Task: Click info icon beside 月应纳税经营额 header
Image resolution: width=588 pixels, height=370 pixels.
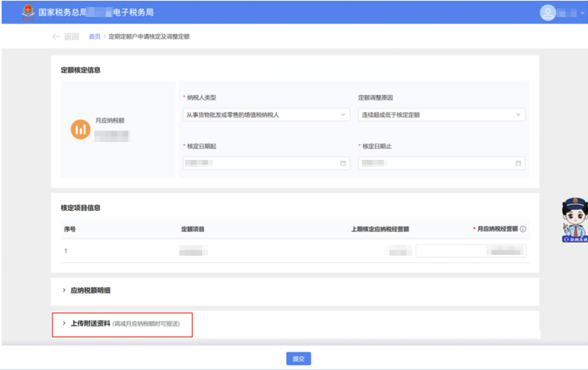Action: 523,229
